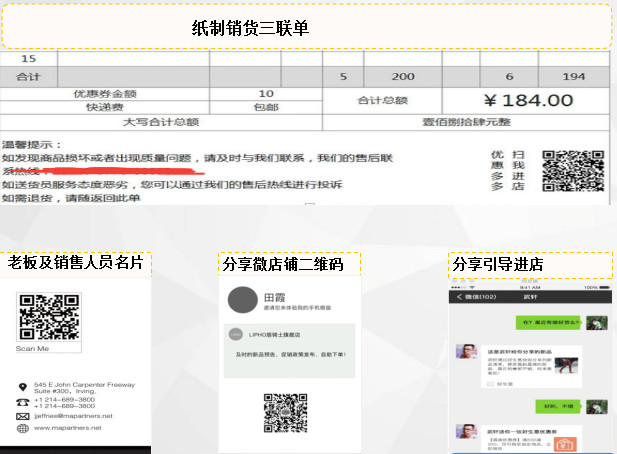Viewport: 617px width, 454px height.
Task: Tap sender avatar beside first green message
Action: tap(597, 323)
